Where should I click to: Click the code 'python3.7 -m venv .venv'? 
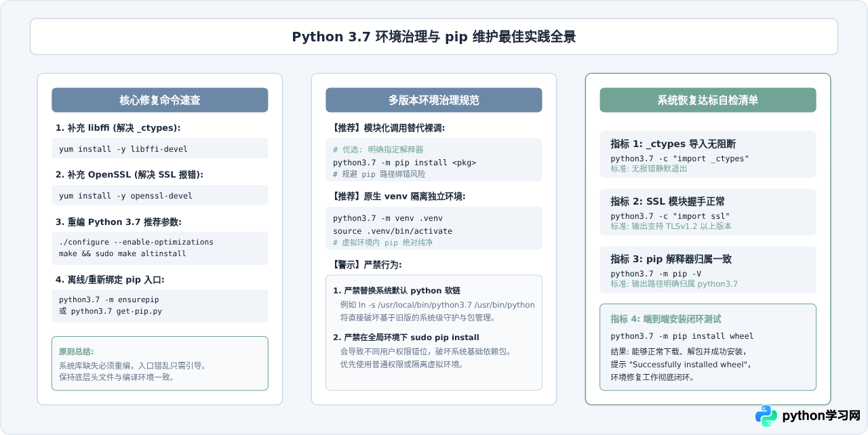[x=387, y=218]
